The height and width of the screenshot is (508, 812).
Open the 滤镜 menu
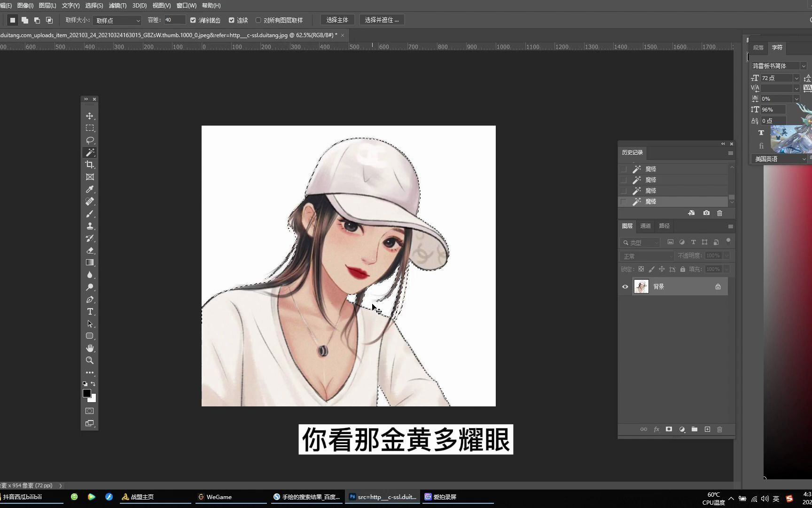(117, 5)
